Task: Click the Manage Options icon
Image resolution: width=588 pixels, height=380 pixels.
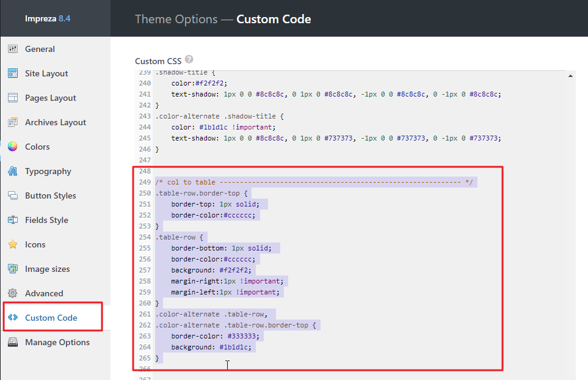Action: coord(13,342)
